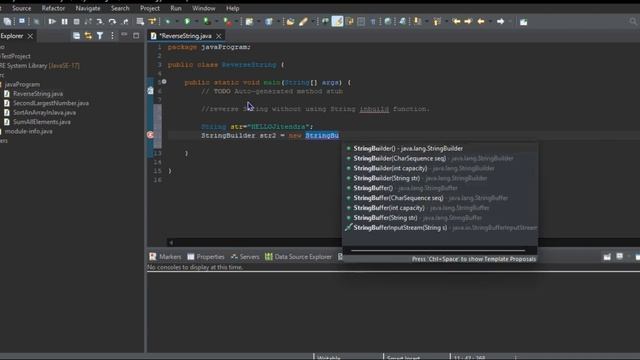Toggle Mark Occurrences highlighted icon

pyautogui.click(x=338, y=22)
